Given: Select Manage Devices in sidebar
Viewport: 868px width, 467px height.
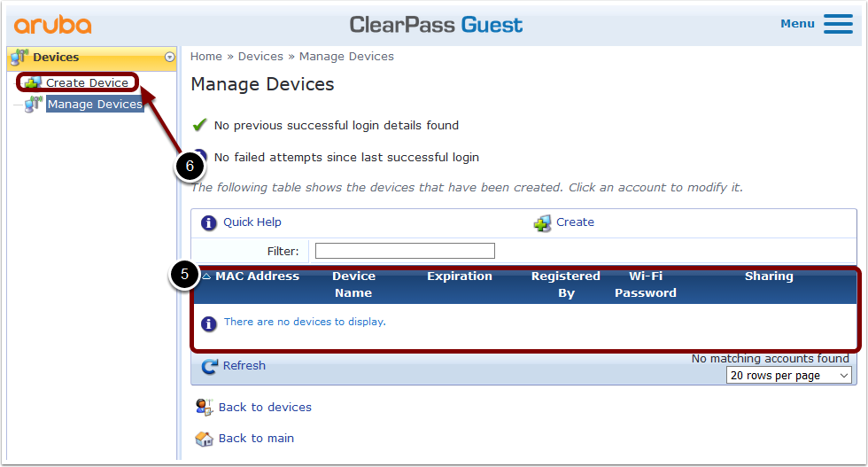Looking at the screenshot, I should pos(95,105).
